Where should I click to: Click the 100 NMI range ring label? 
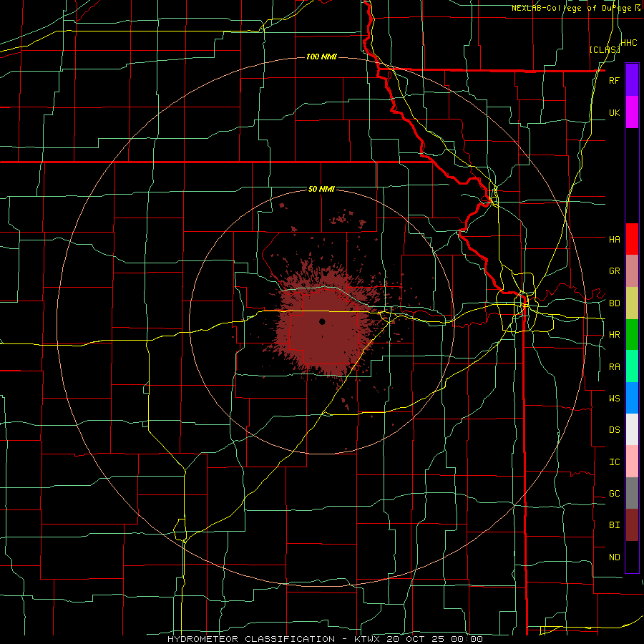pos(321,57)
